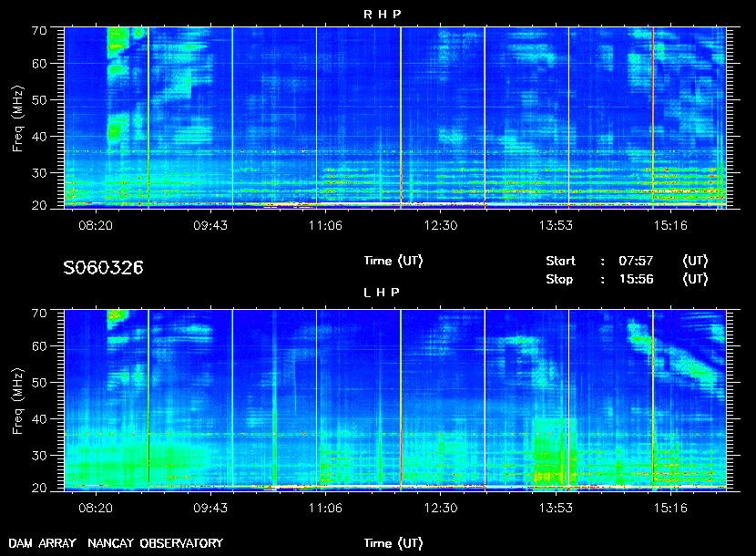This screenshot has height=556, width=756.
Task: Click the Start label
Action: pos(560,261)
